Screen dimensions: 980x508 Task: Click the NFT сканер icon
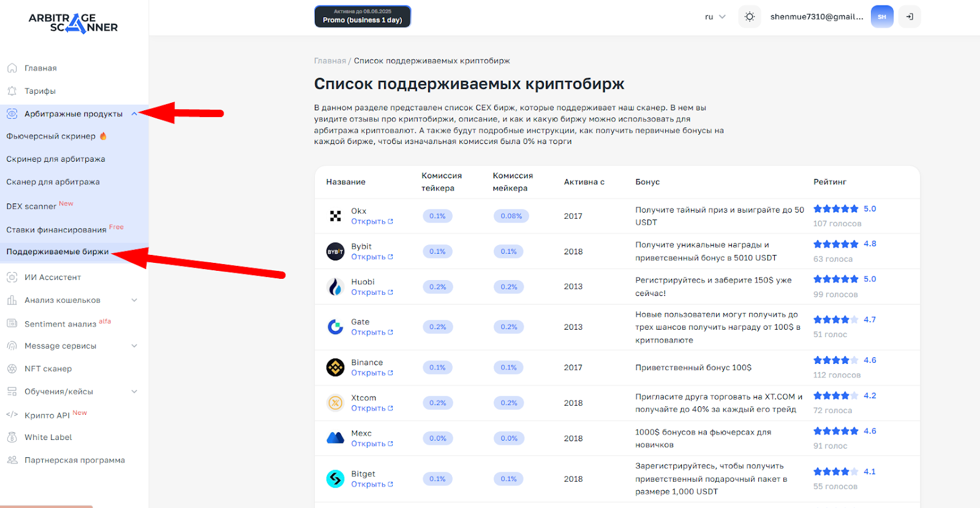(x=12, y=369)
